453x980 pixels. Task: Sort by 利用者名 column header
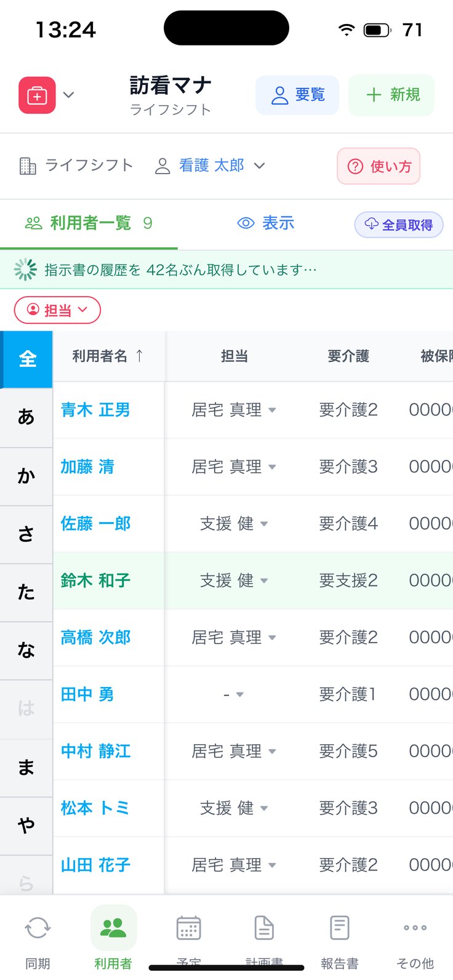pyautogui.click(x=108, y=356)
